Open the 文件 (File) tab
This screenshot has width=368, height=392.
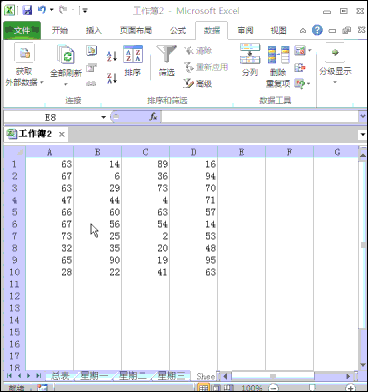tap(22, 31)
